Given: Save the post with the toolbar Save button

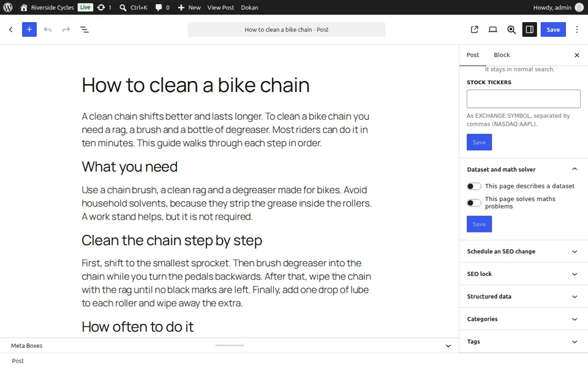Looking at the screenshot, I should (x=553, y=29).
